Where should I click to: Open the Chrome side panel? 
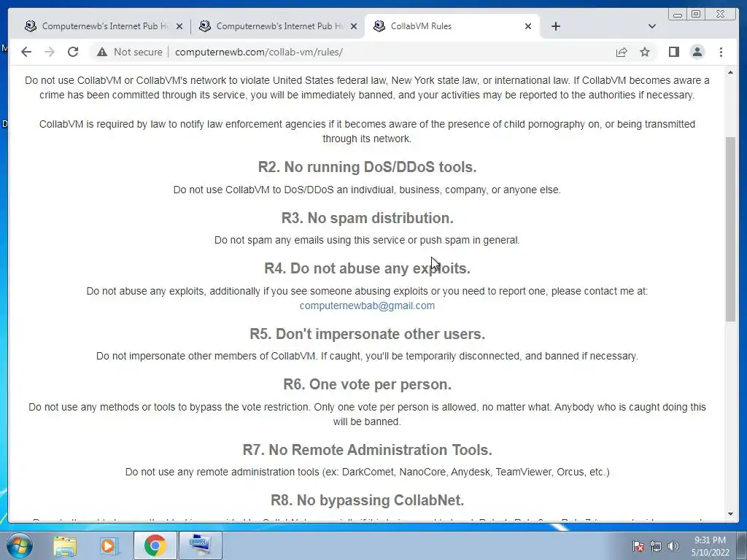tap(673, 52)
